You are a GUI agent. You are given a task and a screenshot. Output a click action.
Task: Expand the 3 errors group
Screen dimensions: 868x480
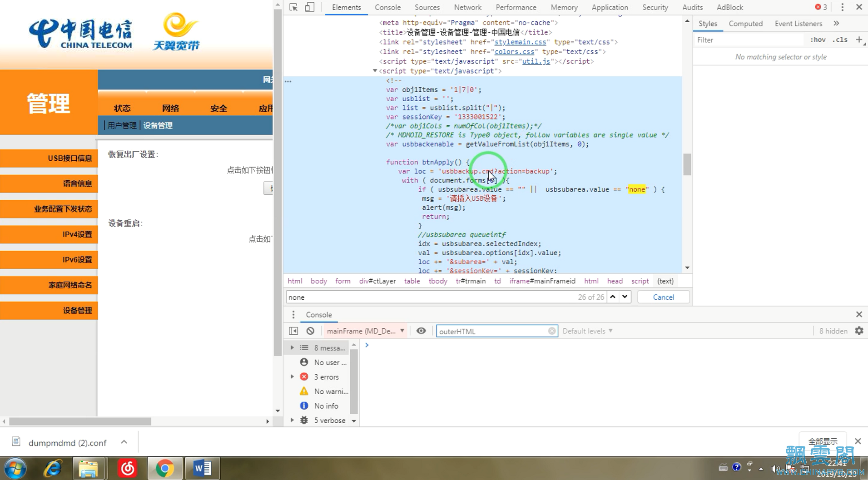292,377
